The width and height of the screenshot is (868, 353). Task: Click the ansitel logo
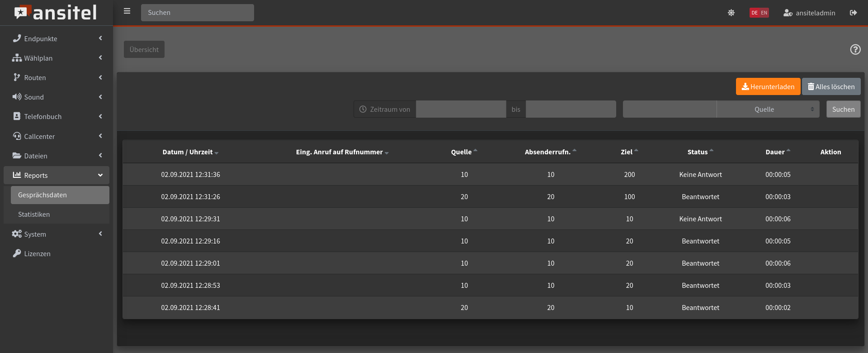point(56,13)
